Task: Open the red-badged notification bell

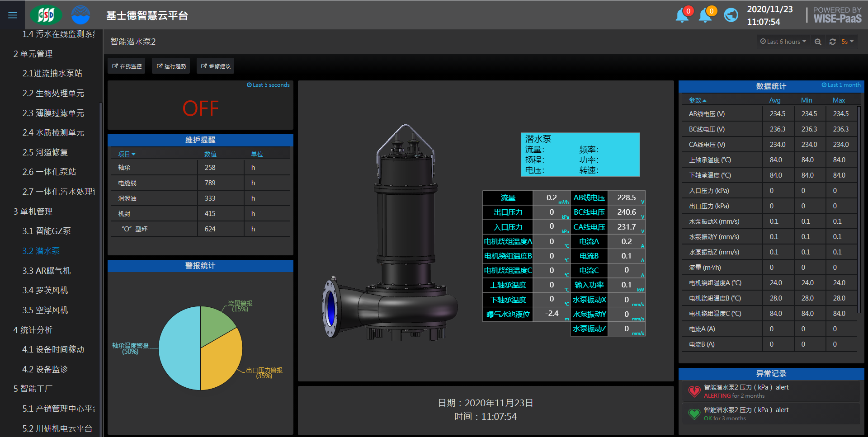Action: pos(682,15)
